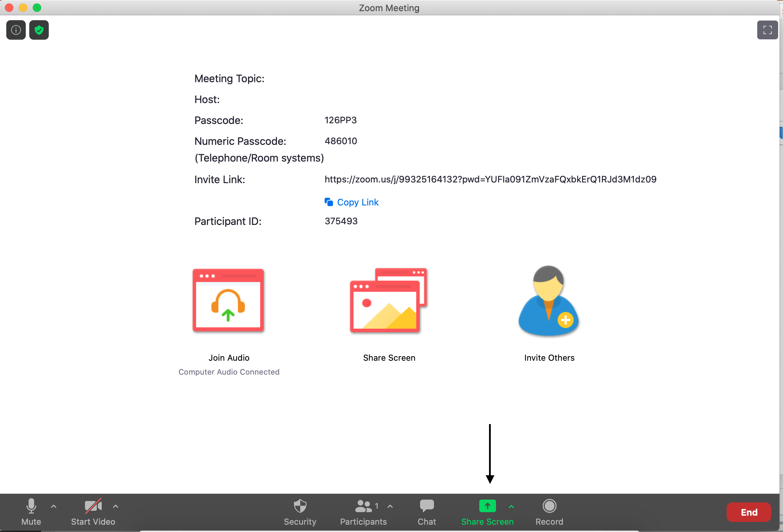Start Video with the camera button
783x532 pixels.
click(93, 512)
